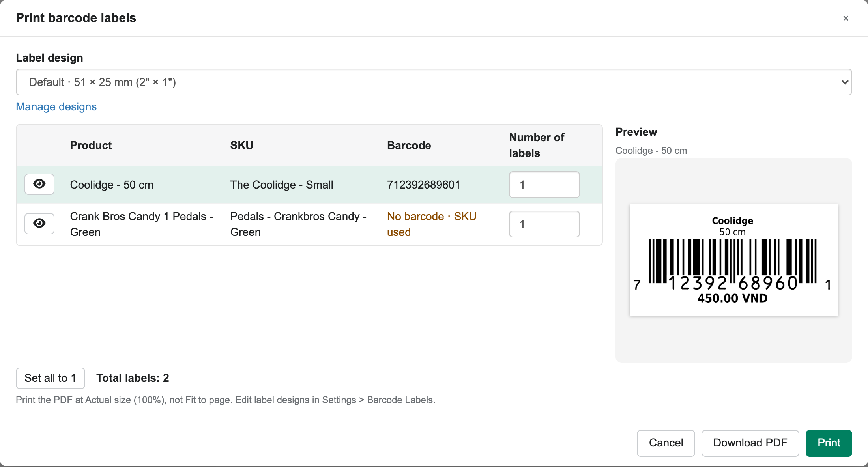Click the 'Total labels: 2' text
The height and width of the screenshot is (467, 868).
click(x=133, y=378)
